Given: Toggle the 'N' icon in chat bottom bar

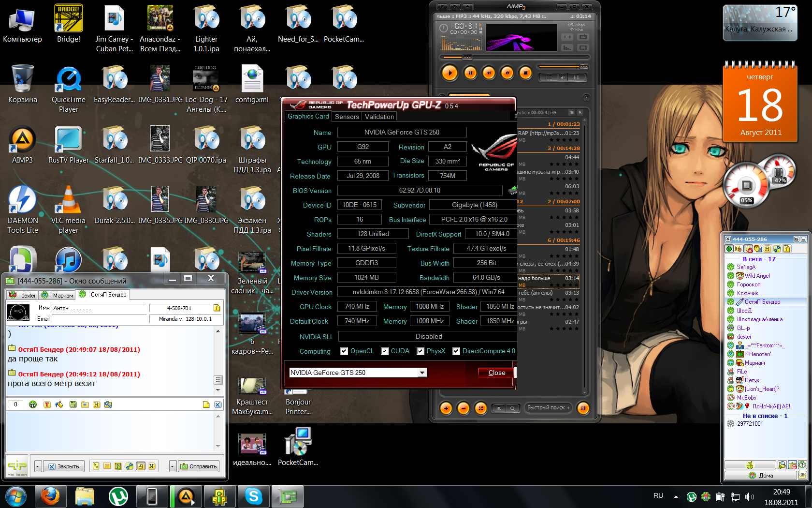Looking at the screenshot, I should tap(152, 466).
